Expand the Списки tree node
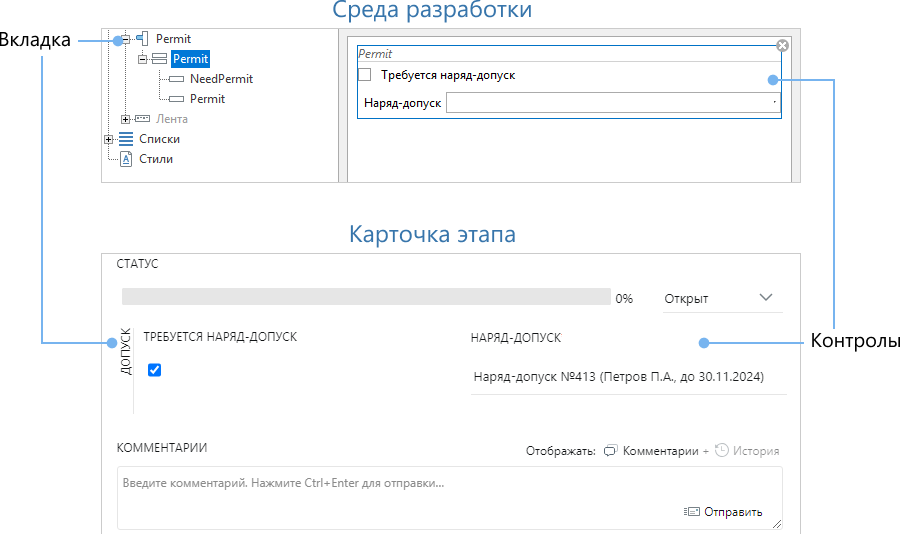 tap(108, 139)
